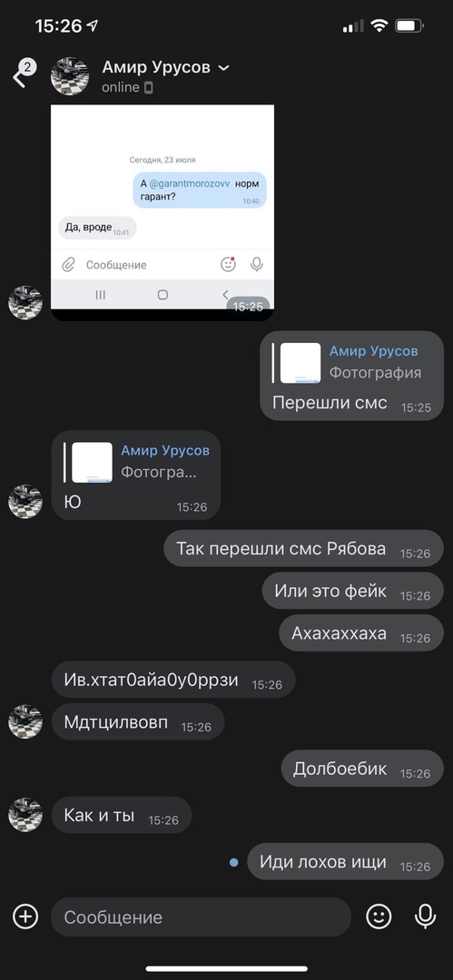Select the message Так перешли смс Рябова

click(303, 549)
